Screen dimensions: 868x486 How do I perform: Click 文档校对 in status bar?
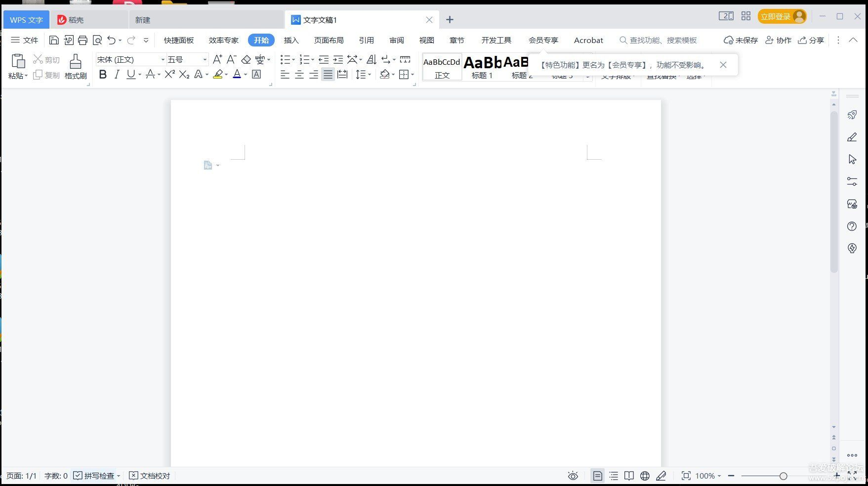point(149,476)
